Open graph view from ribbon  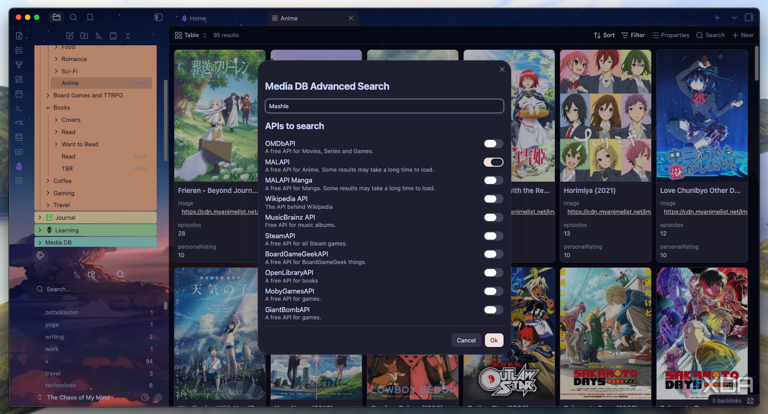point(19,65)
